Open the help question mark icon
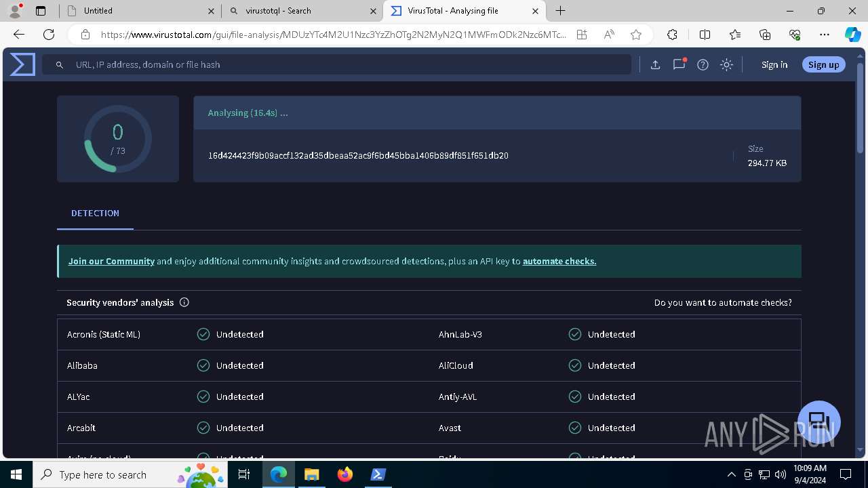The image size is (868, 488). click(703, 64)
